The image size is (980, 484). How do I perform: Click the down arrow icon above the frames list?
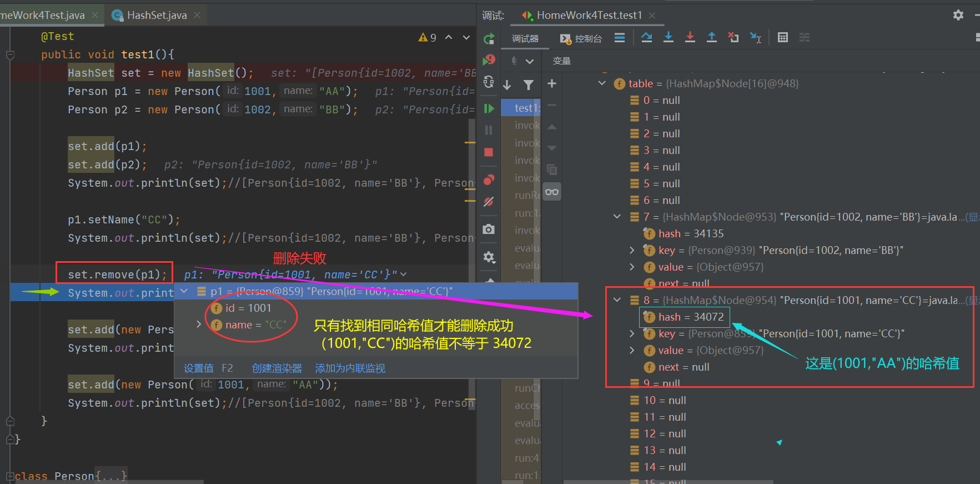507,84
